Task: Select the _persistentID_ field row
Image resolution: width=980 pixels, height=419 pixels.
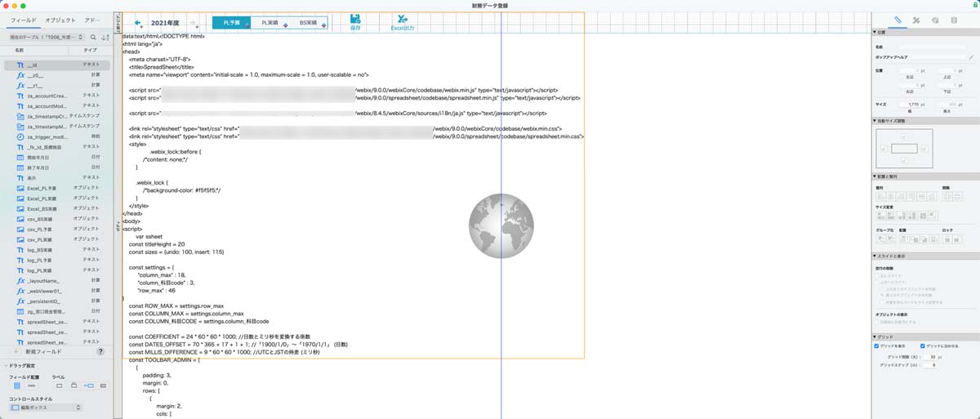Action: [57, 301]
